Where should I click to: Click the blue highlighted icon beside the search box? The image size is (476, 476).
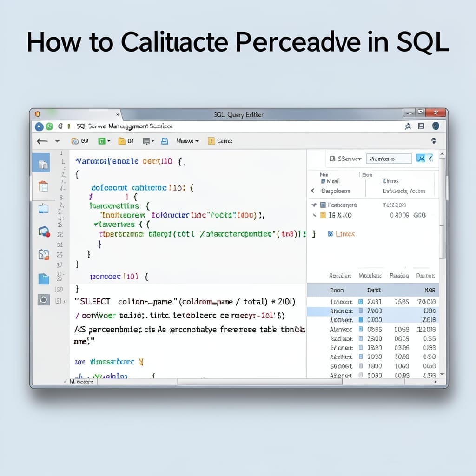pos(421,159)
